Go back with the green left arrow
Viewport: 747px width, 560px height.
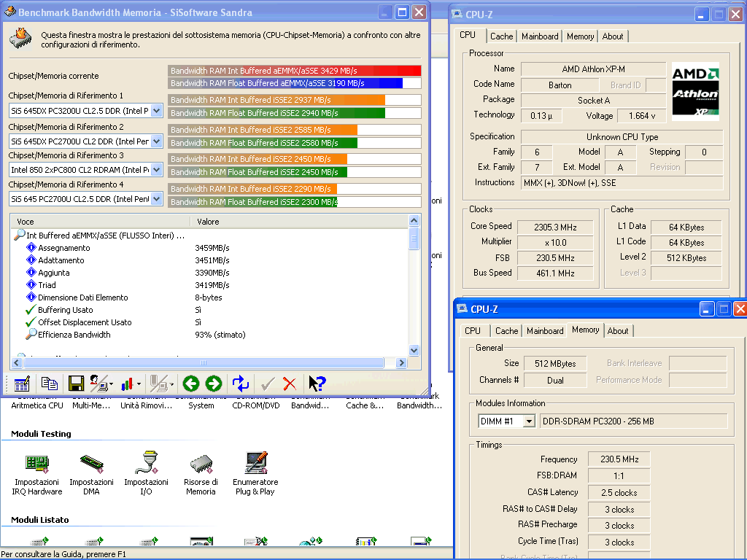pyautogui.click(x=191, y=384)
